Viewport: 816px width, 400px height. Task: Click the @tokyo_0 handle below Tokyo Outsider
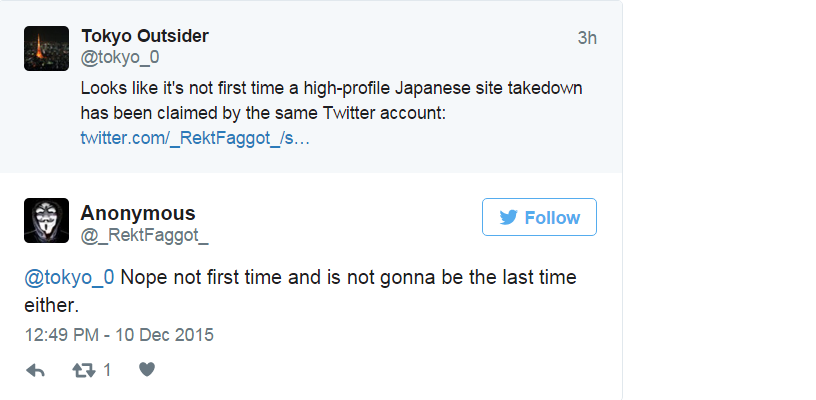tap(120, 59)
